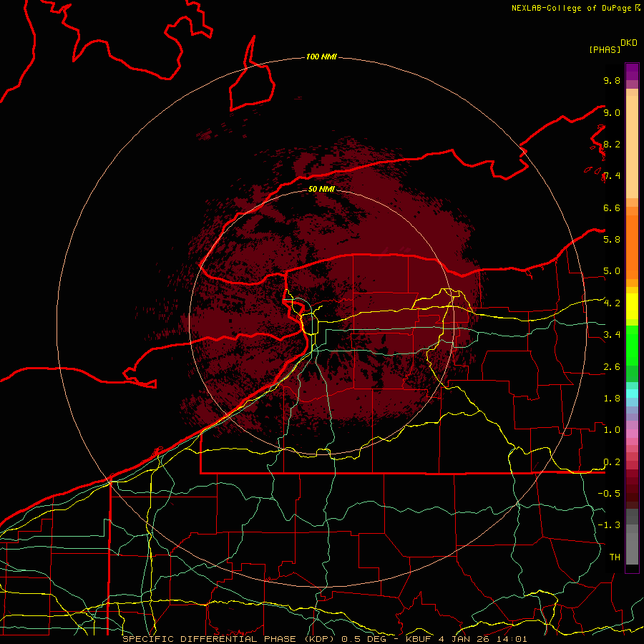Click the 14:01 time stamp
The width and height of the screenshot is (644, 644).
pos(513,639)
